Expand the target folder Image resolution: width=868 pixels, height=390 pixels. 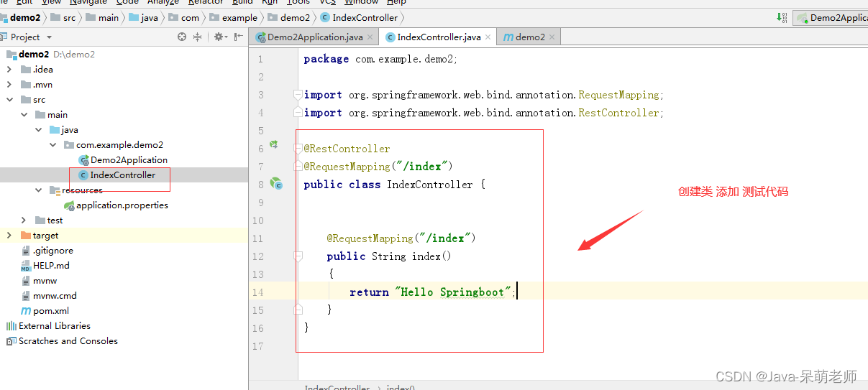click(x=9, y=236)
